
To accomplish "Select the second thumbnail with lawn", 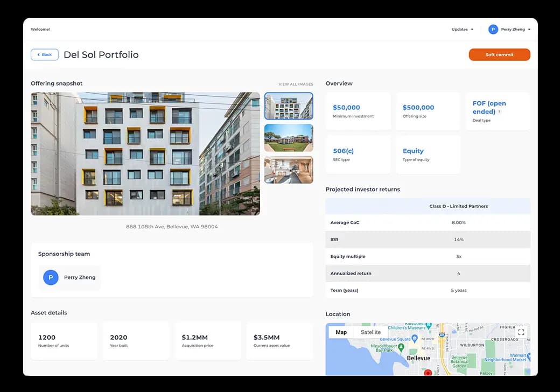I will click(x=289, y=138).
